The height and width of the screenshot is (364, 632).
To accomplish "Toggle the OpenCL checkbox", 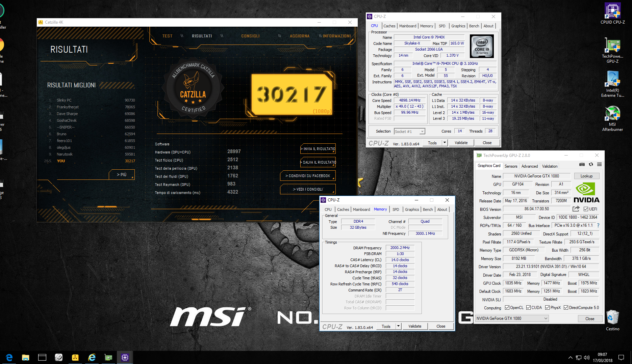I will pyautogui.click(x=507, y=308).
